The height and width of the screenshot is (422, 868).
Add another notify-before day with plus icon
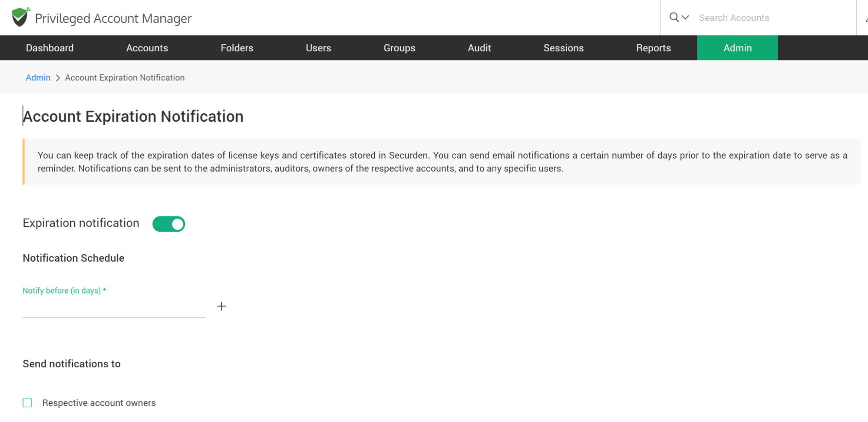point(221,306)
